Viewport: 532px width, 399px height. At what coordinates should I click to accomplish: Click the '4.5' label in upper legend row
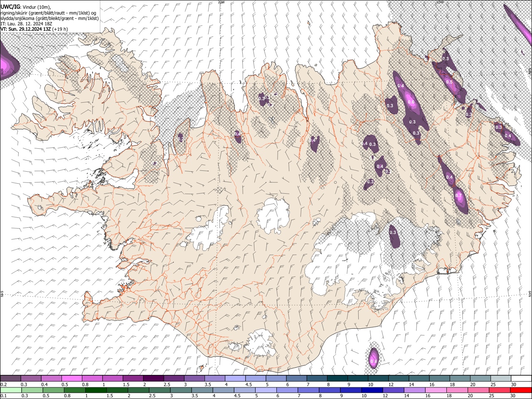click(x=249, y=384)
